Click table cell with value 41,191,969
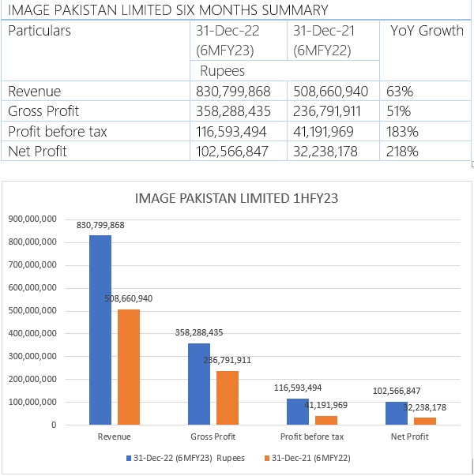The width and height of the screenshot is (474, 476). point(333,131)
